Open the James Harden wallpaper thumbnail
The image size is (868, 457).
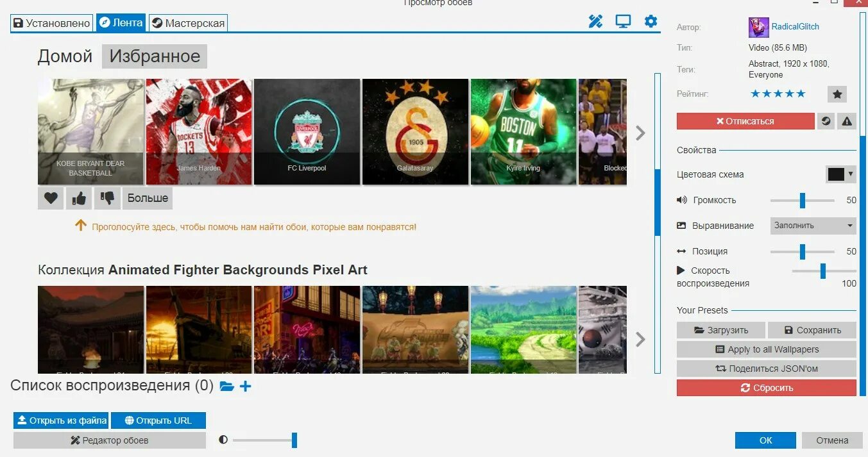click(x=199, y=132)
